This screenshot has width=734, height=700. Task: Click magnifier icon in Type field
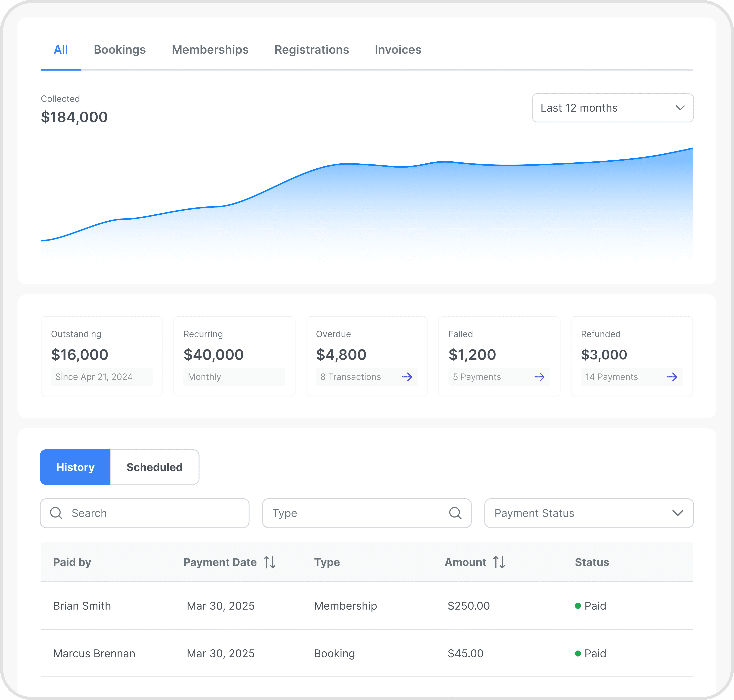pyautogui.click(x=455, y=513)
